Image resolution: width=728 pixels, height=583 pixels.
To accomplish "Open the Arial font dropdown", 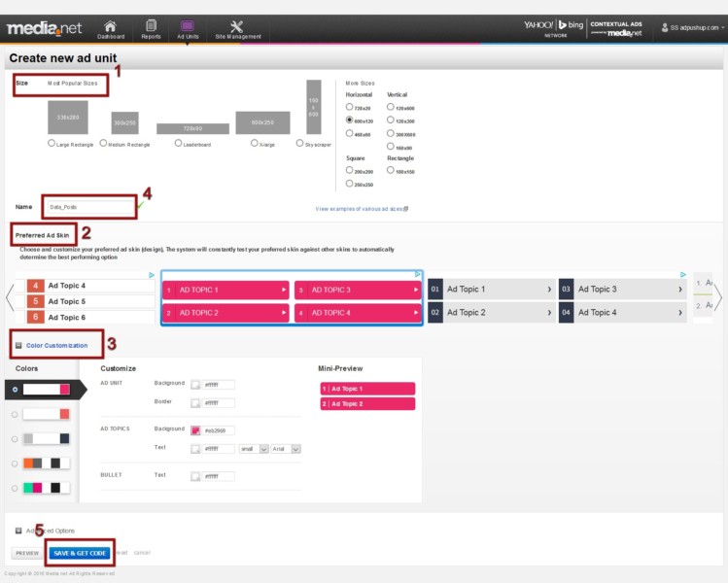I will coord(288,448).
